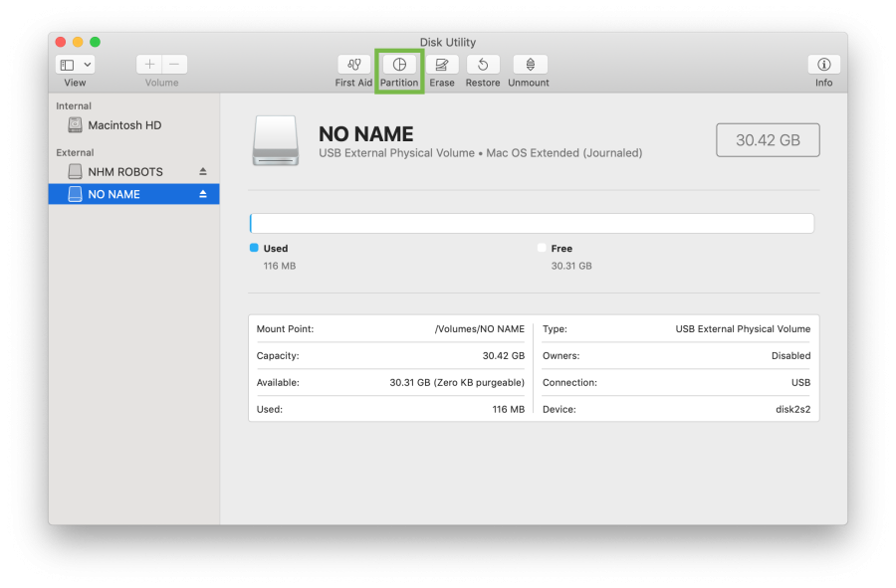This screenshot has width=896, height=588.
Task: Unmount the selected volume via toolbar
Action: (x=530, y=65)
